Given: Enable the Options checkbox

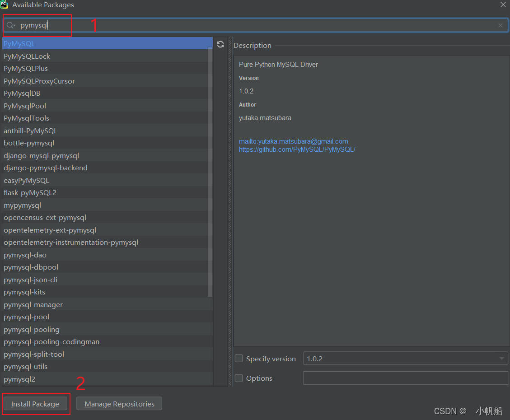Looking at the screenshot, I should point(239,378).
